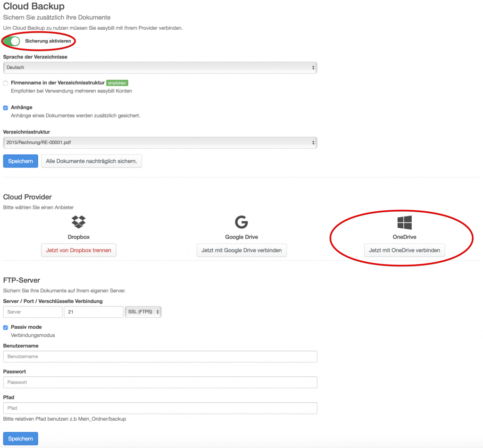Uncheck the Anhänge checkbox
This screenshot has width=483, height=448.
6,108
